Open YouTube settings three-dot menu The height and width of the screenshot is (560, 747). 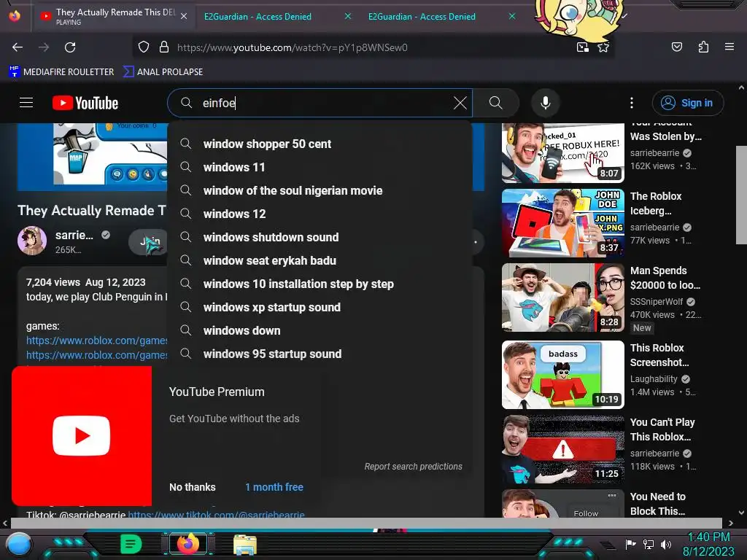pos(632,103)
